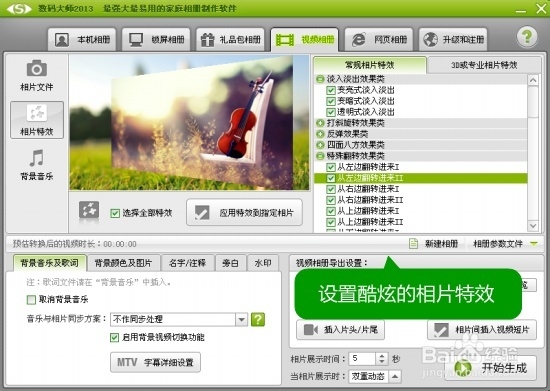
Task: Expand the 打斜旋转效果类 group
Action: 320,123
